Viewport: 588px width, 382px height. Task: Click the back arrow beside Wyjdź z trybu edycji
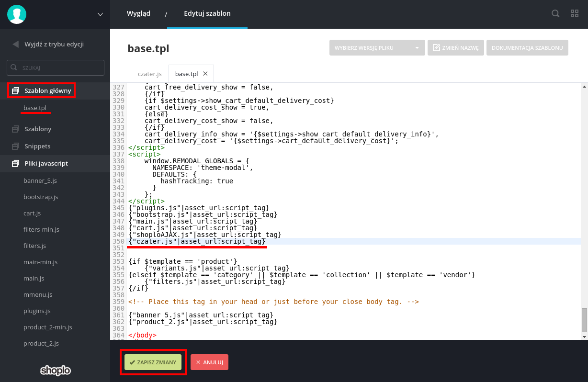click(x=15, y=44)
